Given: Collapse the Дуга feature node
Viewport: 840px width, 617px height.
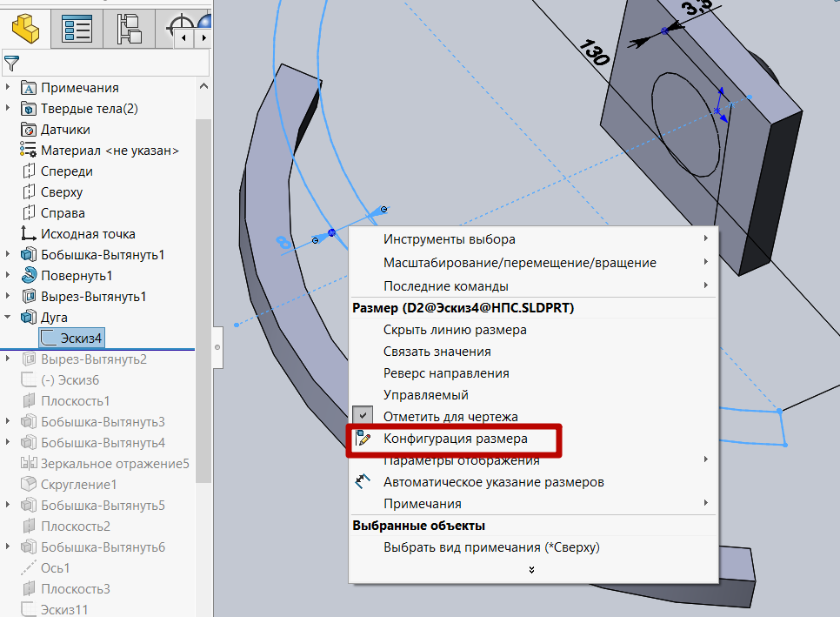Looking at the screenshot, I should pyautogui.click(x=9, y=317).
